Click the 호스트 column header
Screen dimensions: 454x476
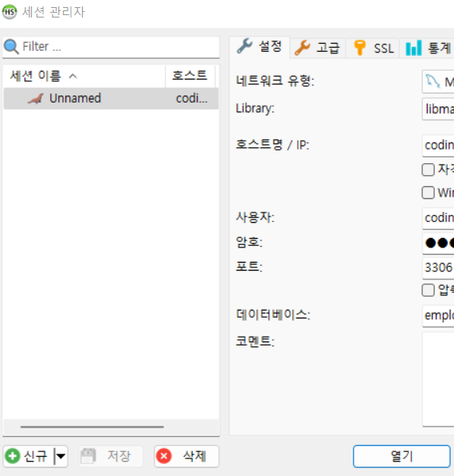click(190, 76)
